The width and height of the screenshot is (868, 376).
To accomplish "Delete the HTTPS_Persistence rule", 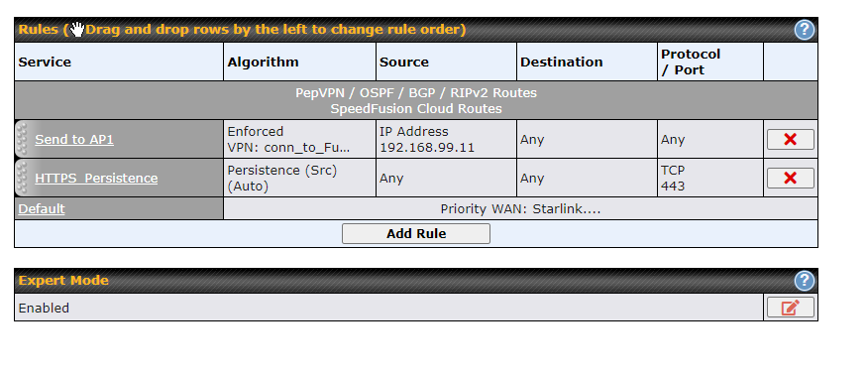I will pos(790,178).
